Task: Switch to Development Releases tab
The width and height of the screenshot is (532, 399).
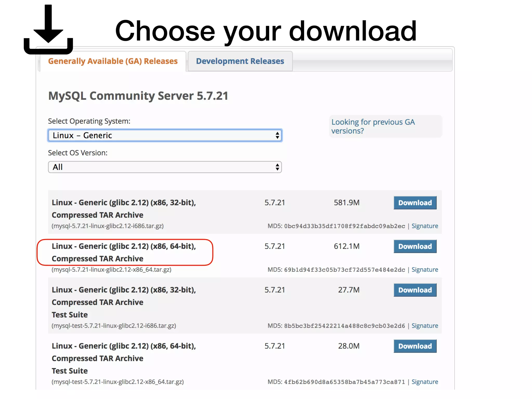Action: [x=240, y=61]
